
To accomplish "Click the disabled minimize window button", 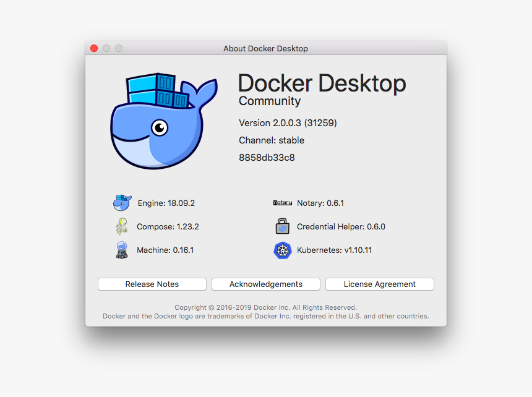I will 106,48.
